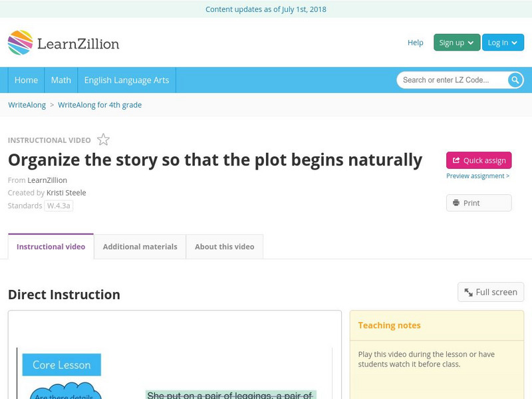Open WriteAlong for 4th grade breadcrumb
Viewport: 532px width, 399px height.
[x=100, y=105]
